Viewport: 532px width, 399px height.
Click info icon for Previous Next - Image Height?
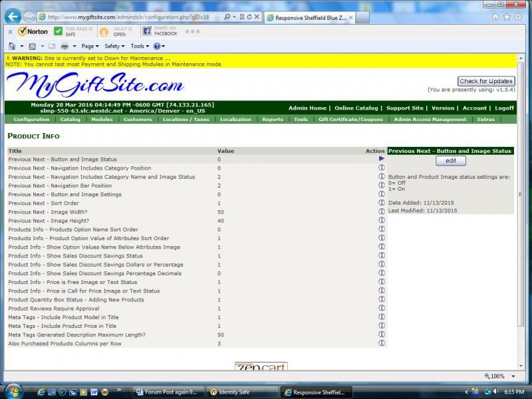click(382, 220)
